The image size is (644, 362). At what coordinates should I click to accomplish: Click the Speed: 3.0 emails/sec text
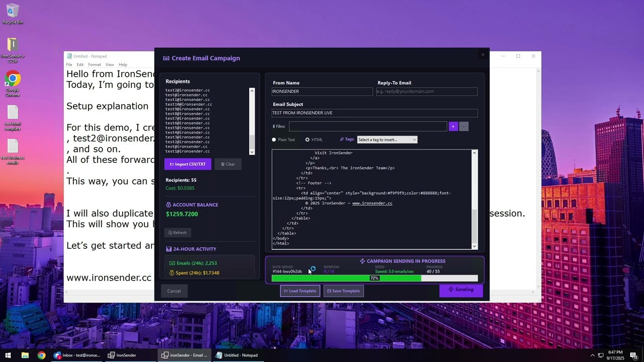coord(394,271)
